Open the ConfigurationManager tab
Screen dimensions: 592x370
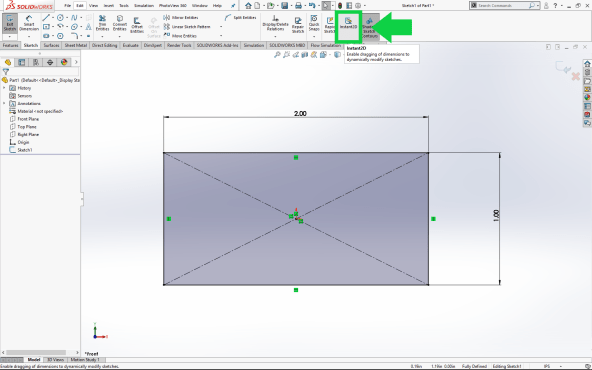pyautogui.click(x=36, y=62)
